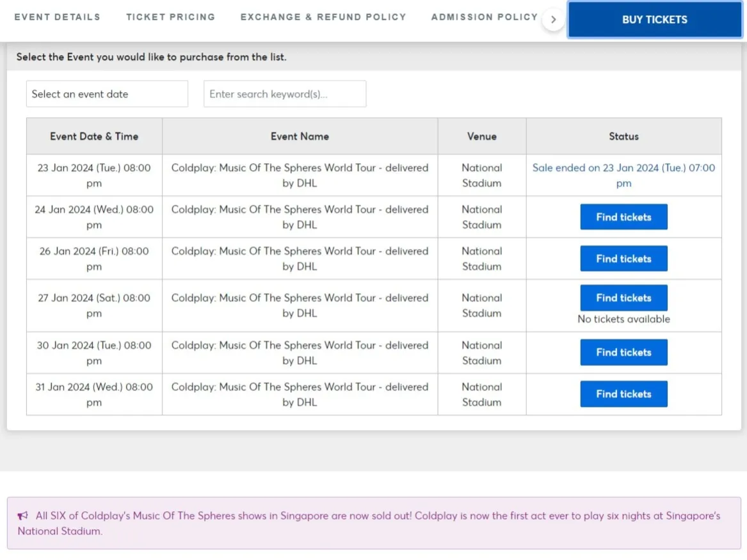Click the Event Date & Time column header
747x560 pixels.
tap(94, 136)
